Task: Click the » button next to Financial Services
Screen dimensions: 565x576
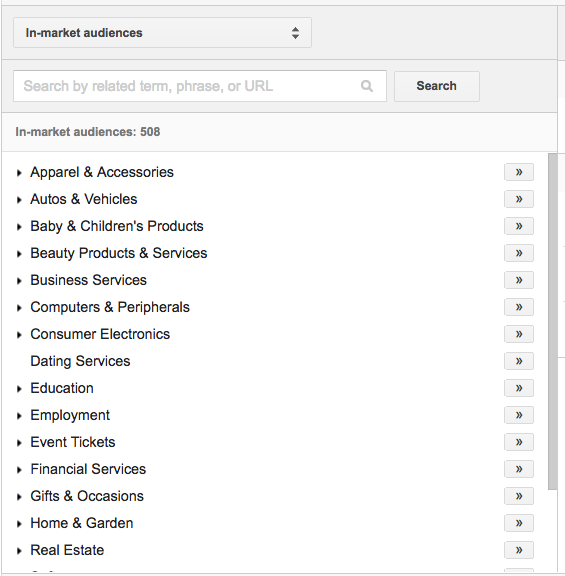Action: point(519,469)
